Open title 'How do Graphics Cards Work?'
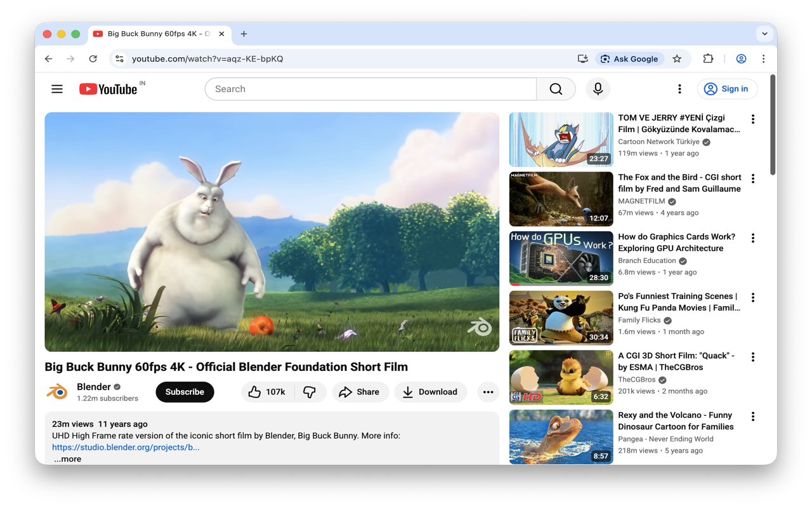812x508 pixels. pyautogui.click(x=676, y=243)
